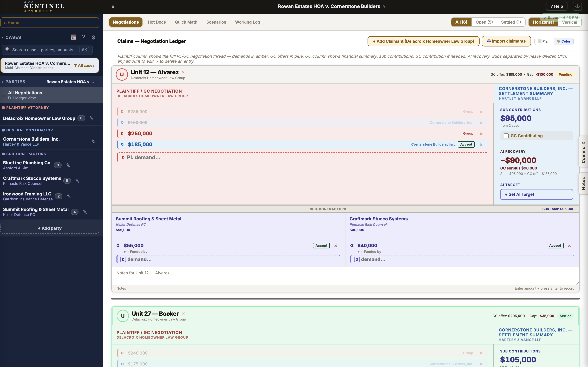Viewport: 588px width, 367px height.
Task: Collapse the PARTIES section
Action: click(14, 82)
